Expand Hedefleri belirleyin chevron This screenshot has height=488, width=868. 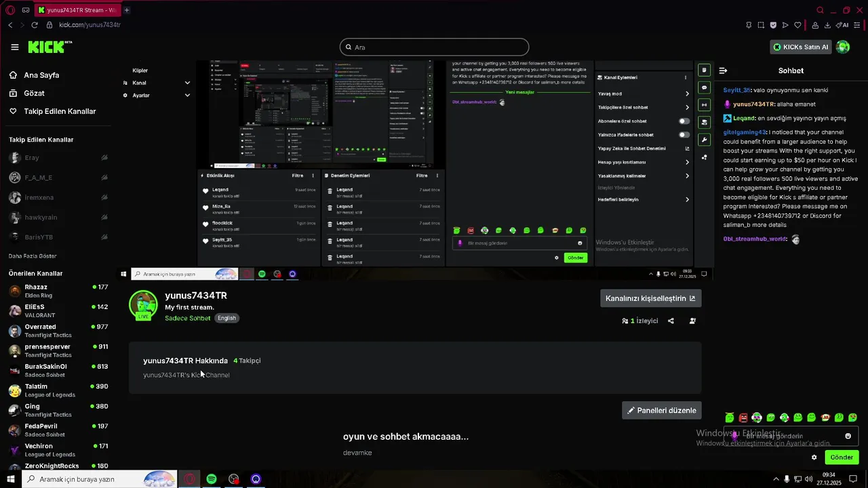coord(687,199)
